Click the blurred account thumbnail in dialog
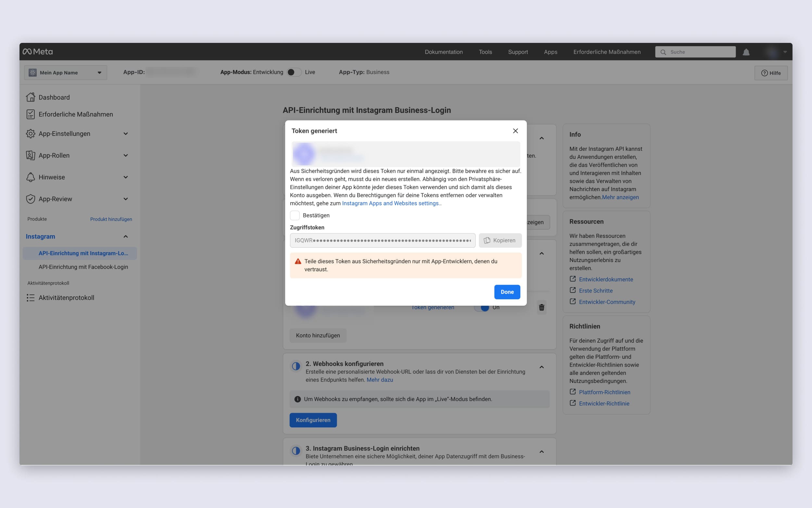The image size is (812, 508). coord(304,154)
